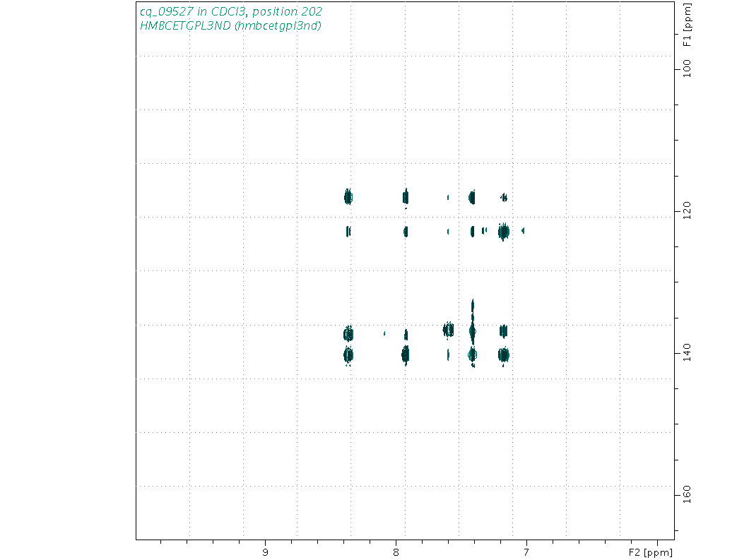
Task: Click the '140' tick label on F1 axis
Action: [x=686, y=352]
